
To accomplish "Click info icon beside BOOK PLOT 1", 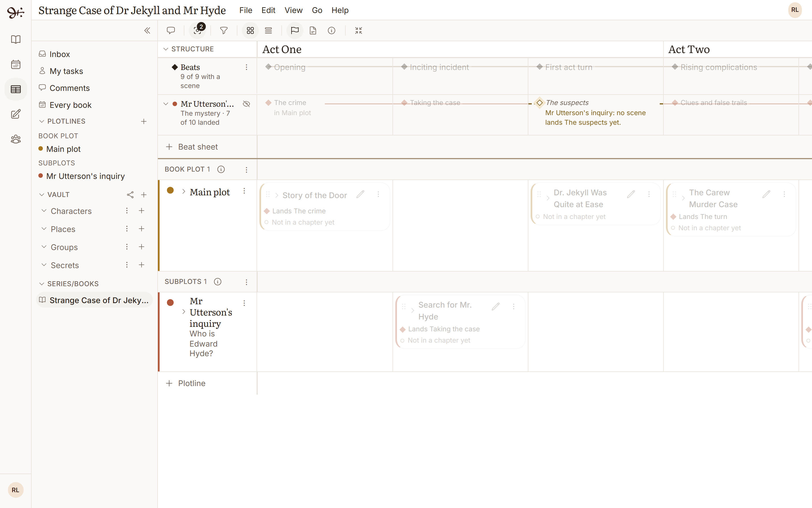I will click(x=221, y=169).
